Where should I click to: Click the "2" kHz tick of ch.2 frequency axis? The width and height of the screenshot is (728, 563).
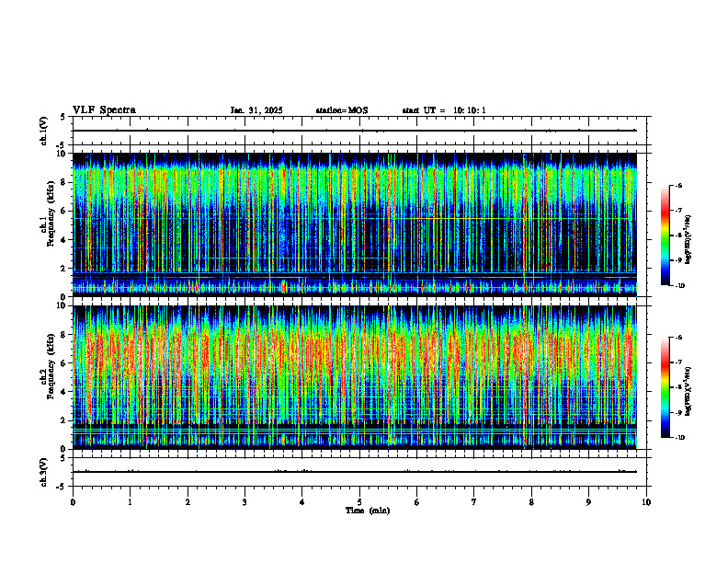tap(64, 420)
